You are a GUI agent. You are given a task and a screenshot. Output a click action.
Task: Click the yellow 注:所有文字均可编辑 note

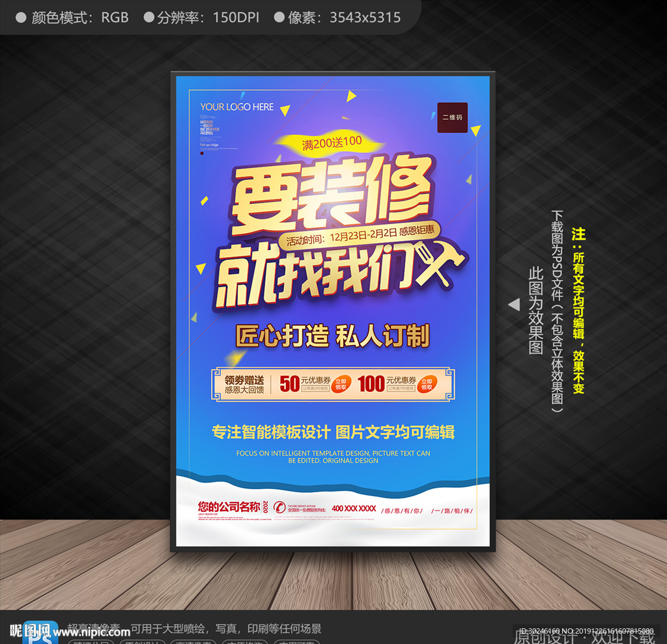(x=578, y=310)
